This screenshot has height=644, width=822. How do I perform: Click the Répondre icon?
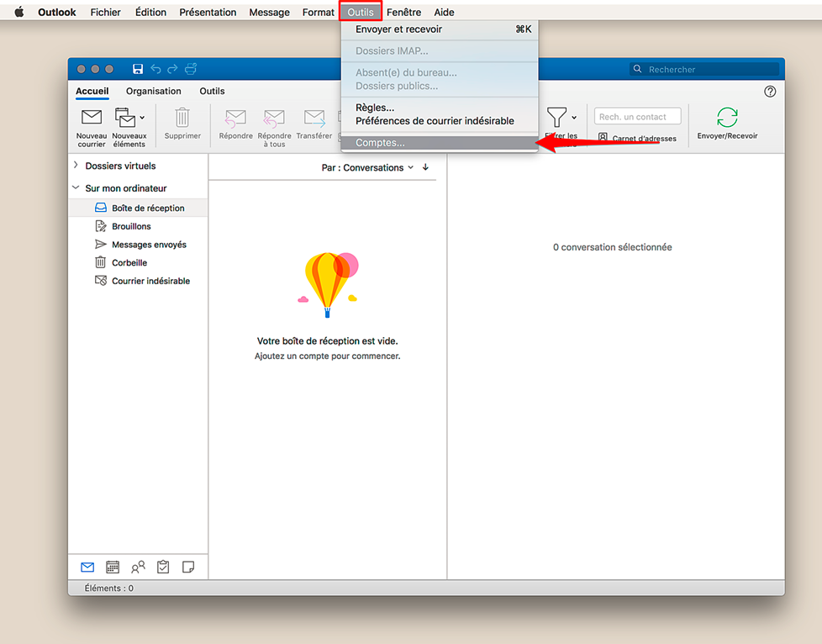[x=235, y=119]
